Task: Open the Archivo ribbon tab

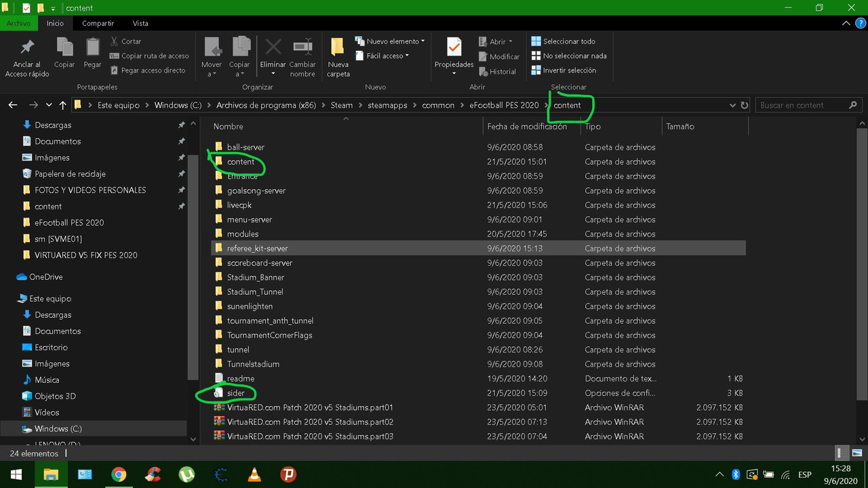Action: point(18,23)
